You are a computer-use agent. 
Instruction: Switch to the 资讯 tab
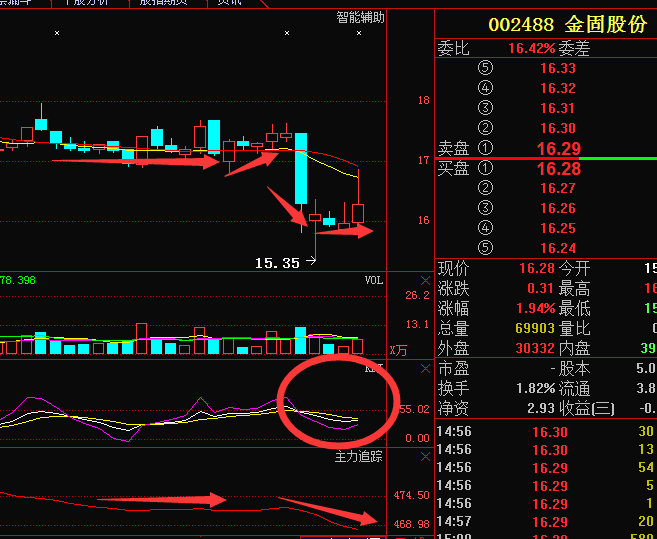click(x=229, y=3)
